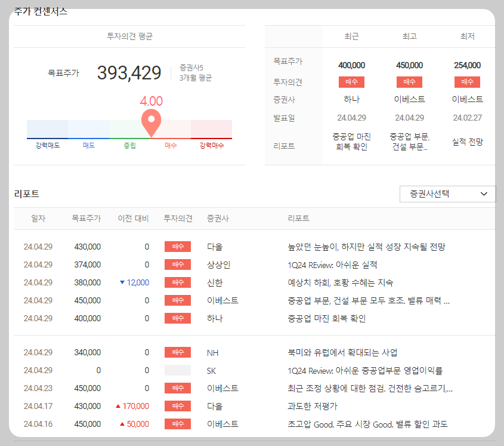Click the 최저 target price 254,000

coord(468,65)
